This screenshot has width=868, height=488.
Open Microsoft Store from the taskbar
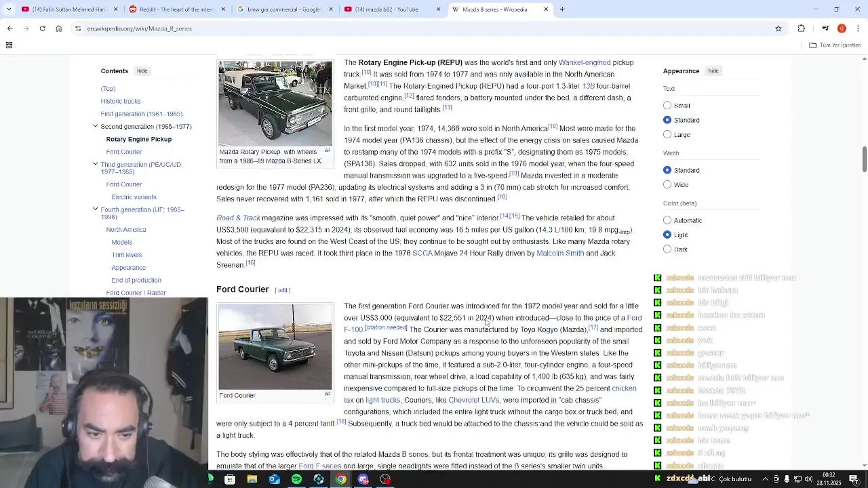(230, 479)
